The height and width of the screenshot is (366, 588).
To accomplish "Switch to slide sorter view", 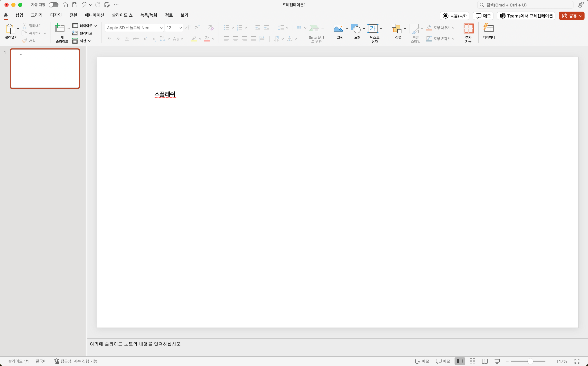I will pos(472,361).
